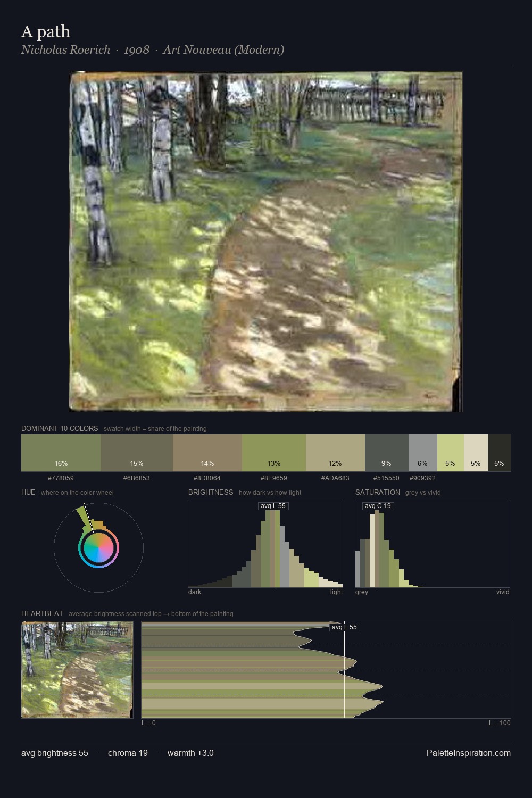Open the large A path painting image
Image resolution: width=532 pixels, height=798 pixels.
click(265, 242)
